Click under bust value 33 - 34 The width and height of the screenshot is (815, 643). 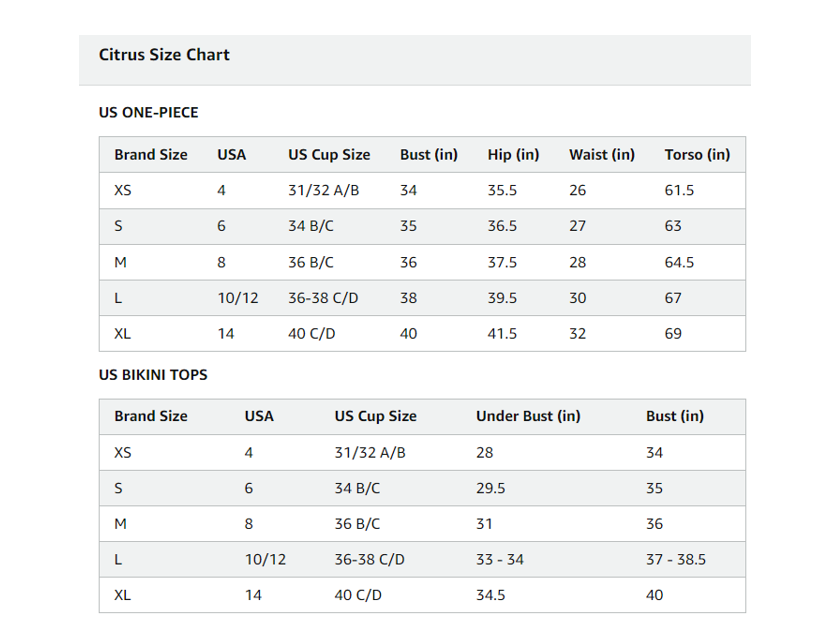[x=499, y=560]
